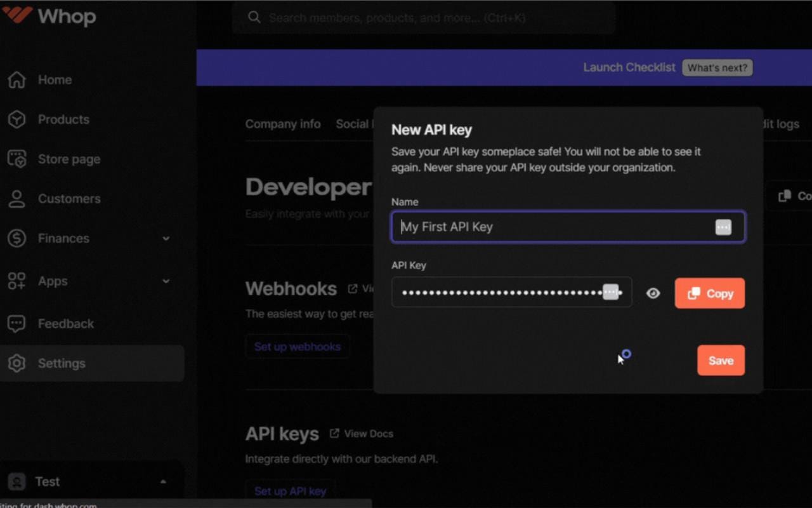Open Customers in the sidebar
Image resolution: width=812 pixels, height=508 pixels.
[x=69, y=199]
